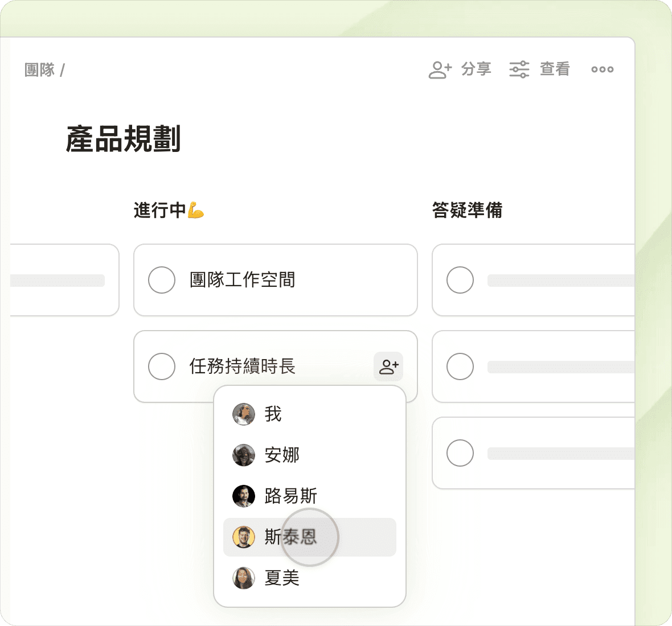Mark 團隊工作空間 task as complete
This screenshot has width=672, height=626.
[162, 280]
